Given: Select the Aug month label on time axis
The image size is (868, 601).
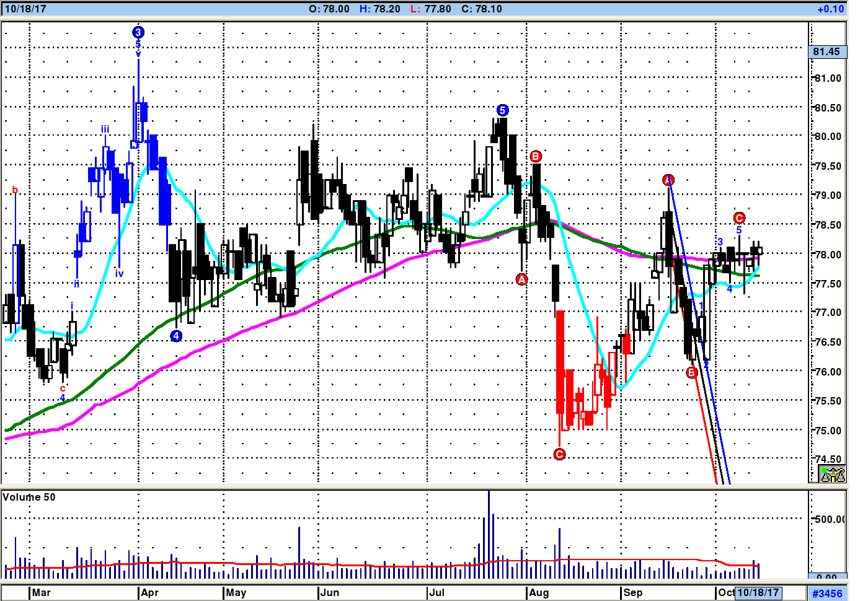Looking at the screenshot, I should tap(539, 592).
